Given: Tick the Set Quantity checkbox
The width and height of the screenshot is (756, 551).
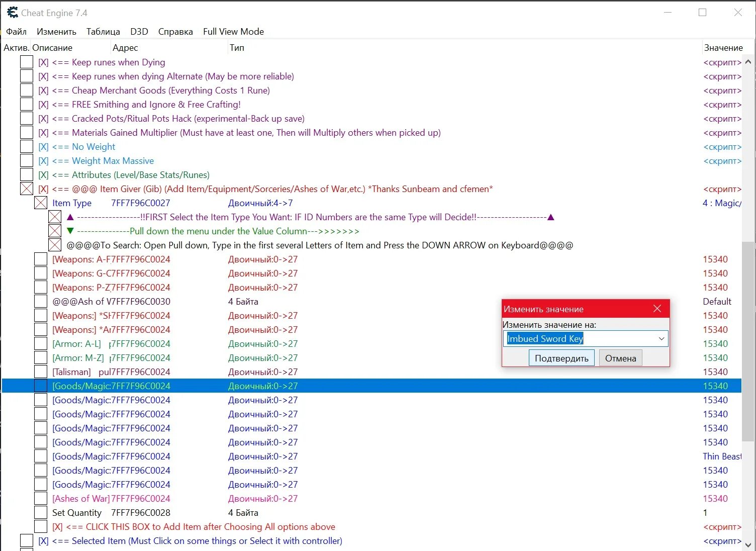Looking at the screenshot, I should point(41,513).
